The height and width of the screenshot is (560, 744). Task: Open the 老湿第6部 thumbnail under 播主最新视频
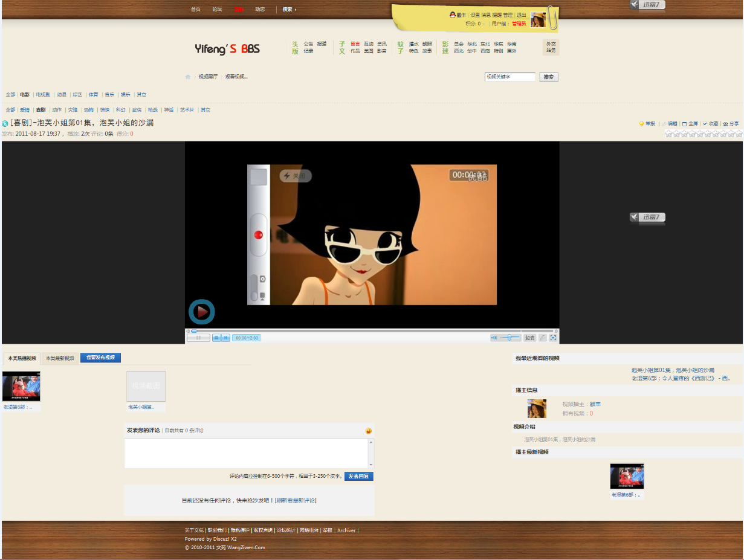pyautogui.click(x=627, y=476)
